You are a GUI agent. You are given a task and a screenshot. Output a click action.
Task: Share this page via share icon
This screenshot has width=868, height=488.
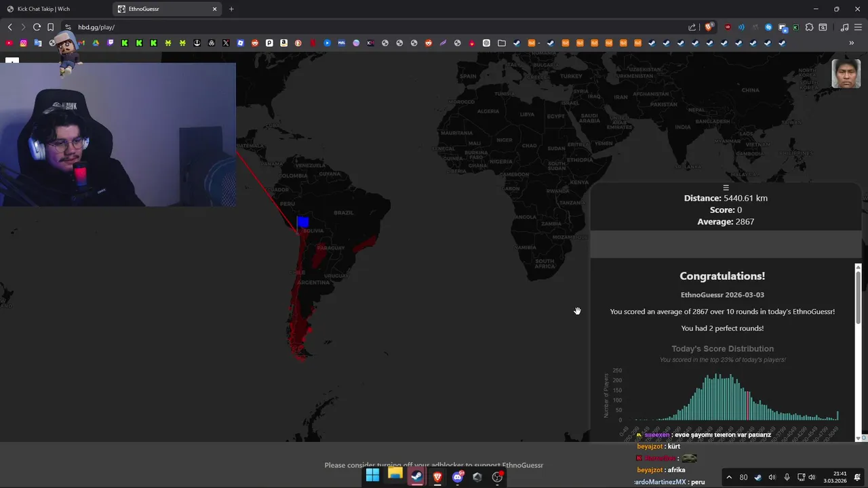point(692,27)
